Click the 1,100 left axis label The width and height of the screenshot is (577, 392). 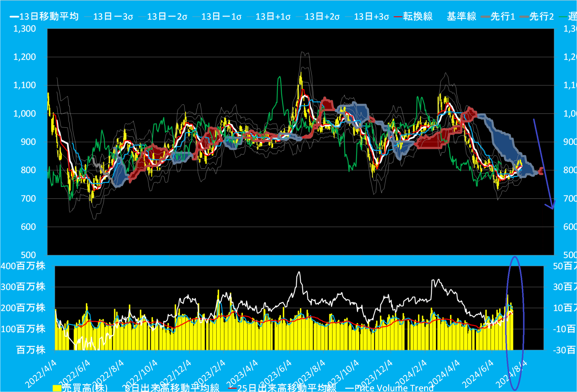(x=24, y=85)
